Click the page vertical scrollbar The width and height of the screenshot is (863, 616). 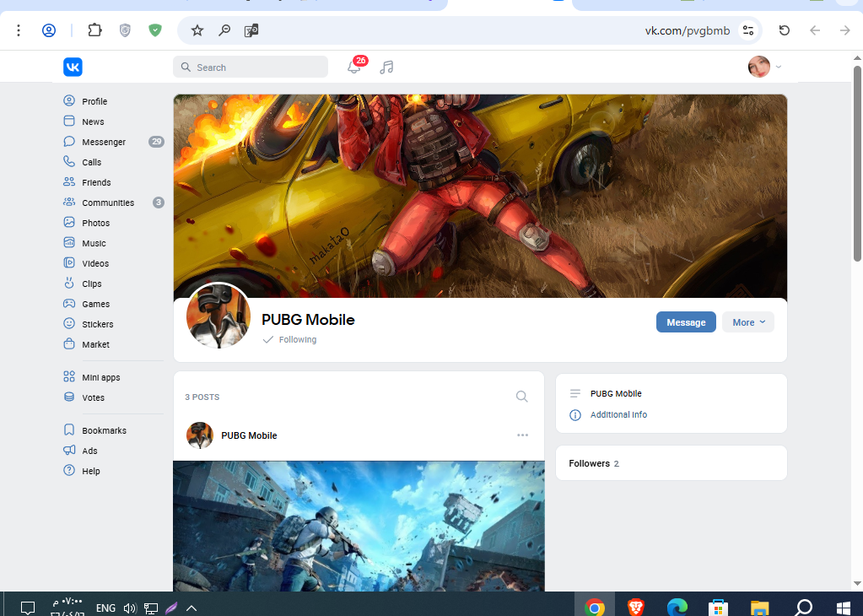pos(857,164)
